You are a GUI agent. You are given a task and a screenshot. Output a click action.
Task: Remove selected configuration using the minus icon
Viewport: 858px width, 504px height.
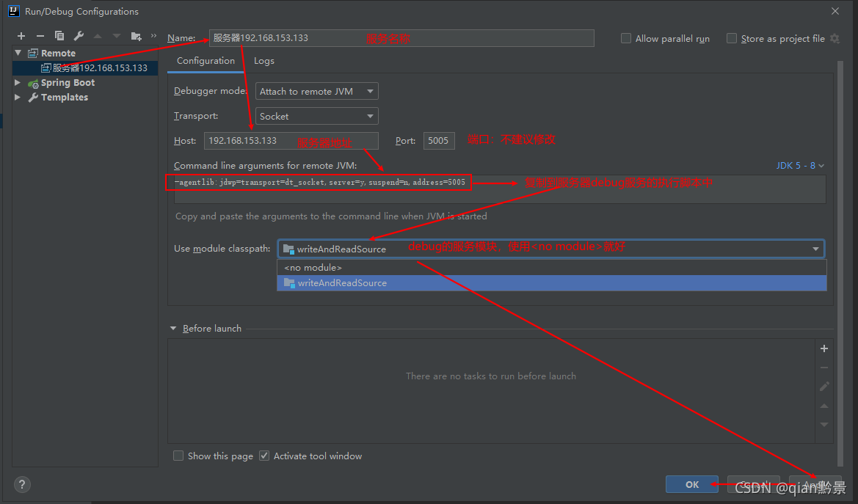click(x=40, y=35)
